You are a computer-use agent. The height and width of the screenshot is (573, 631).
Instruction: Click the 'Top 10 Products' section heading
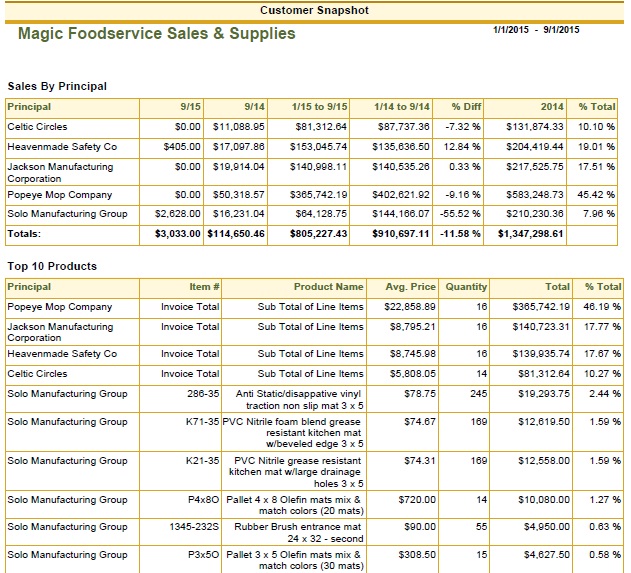tap(52, 266)
